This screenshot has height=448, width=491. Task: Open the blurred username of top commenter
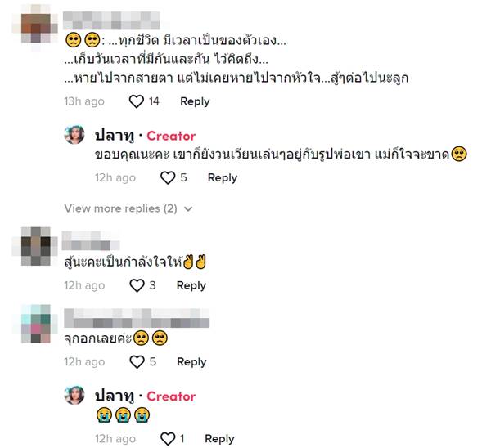pos(111,20)
